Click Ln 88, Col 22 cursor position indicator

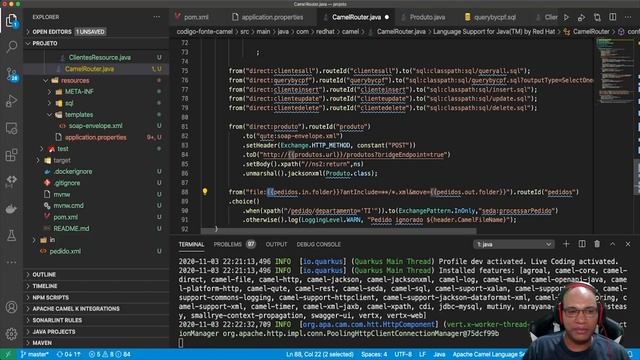[320, 354]
